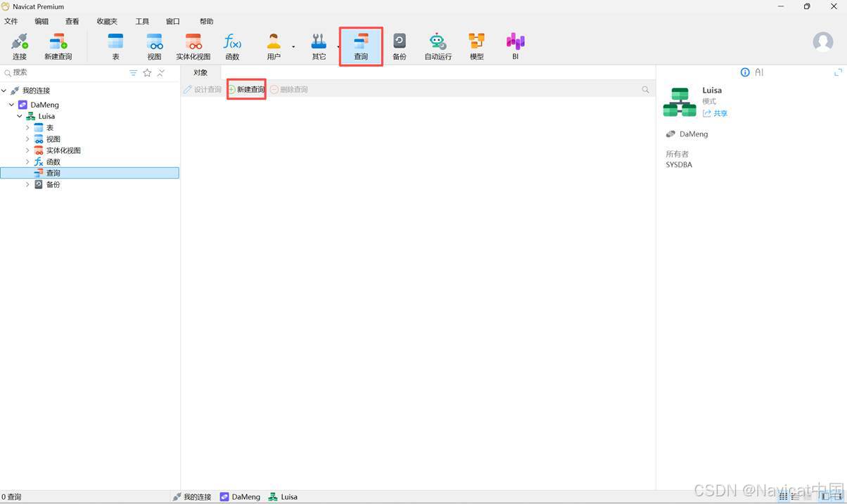Click the expand icon in right panel corner
The image size is (847, 504).
tap(838, 72)
